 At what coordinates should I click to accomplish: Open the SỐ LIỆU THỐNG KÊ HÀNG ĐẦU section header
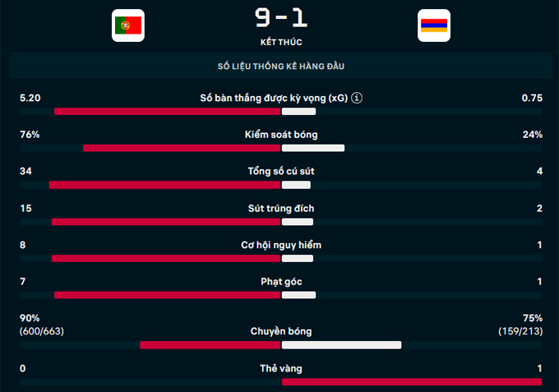point(280,66)
